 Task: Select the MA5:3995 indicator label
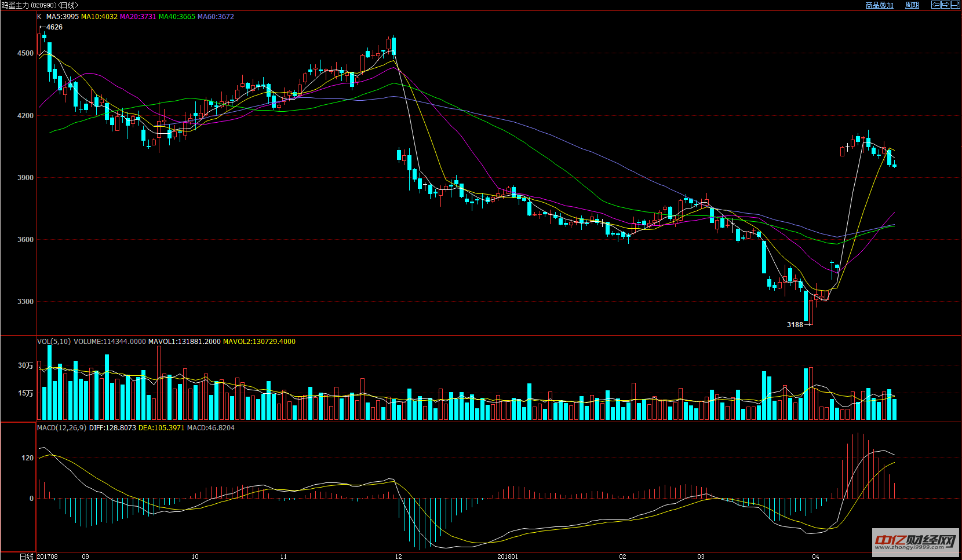point(63,17)
